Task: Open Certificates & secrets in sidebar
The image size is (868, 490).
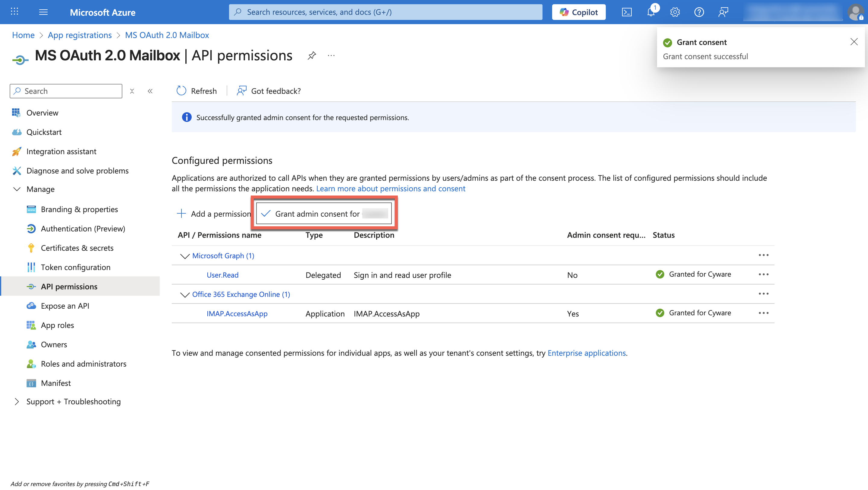Action: point(77,248)
